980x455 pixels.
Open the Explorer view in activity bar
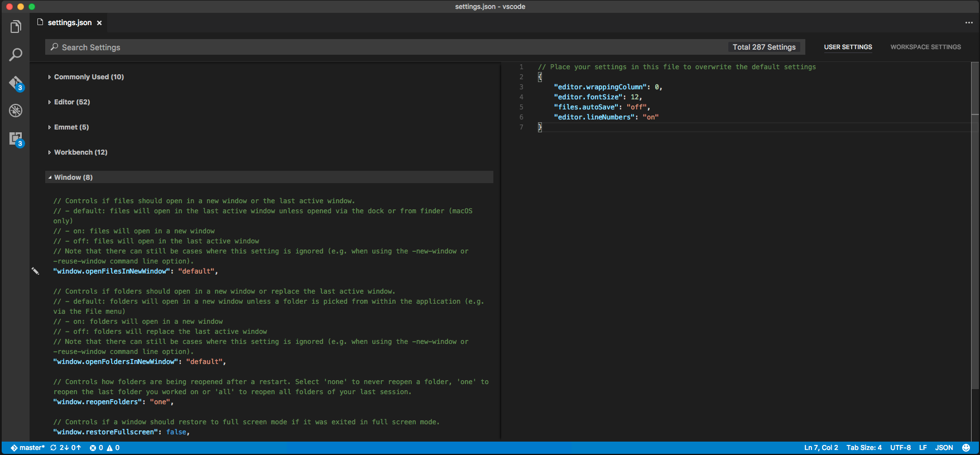16,27
